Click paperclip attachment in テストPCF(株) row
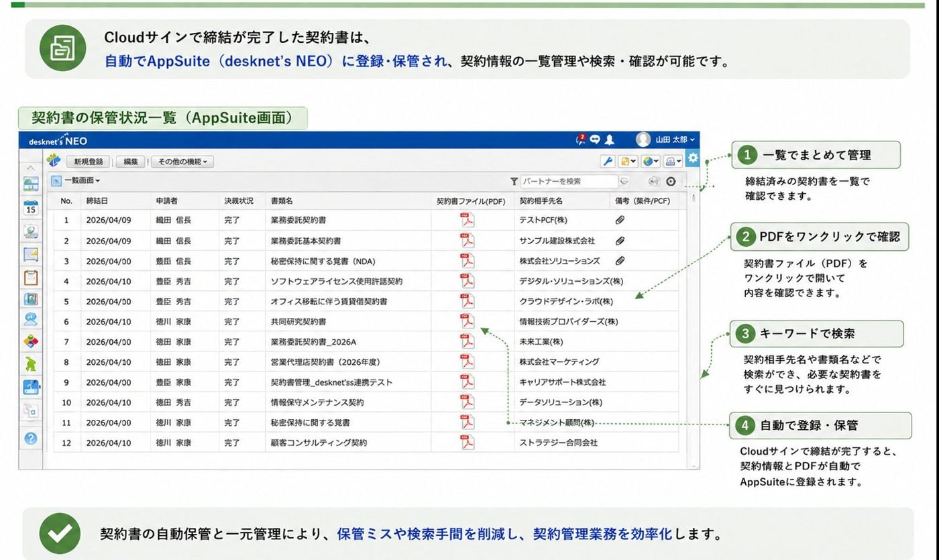939x560 pixels. 620,220
